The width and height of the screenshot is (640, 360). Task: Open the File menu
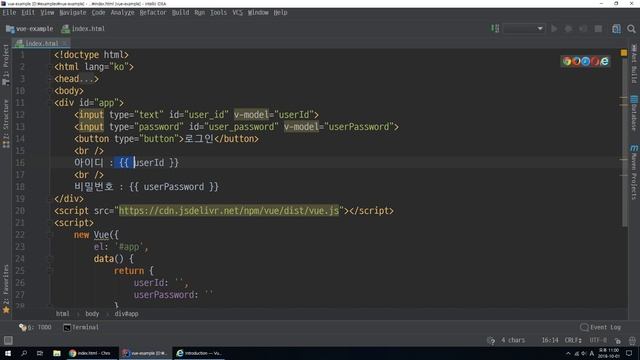tap(9, 13)
